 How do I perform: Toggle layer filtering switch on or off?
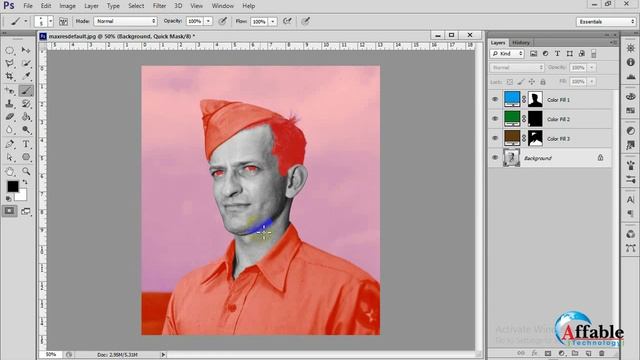(x=593, y=53)
